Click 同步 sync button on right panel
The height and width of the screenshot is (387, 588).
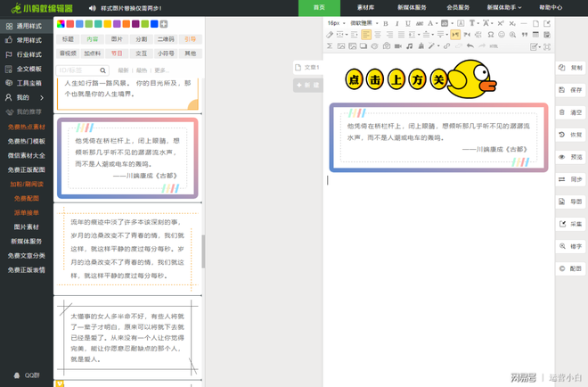coord(570,179)
